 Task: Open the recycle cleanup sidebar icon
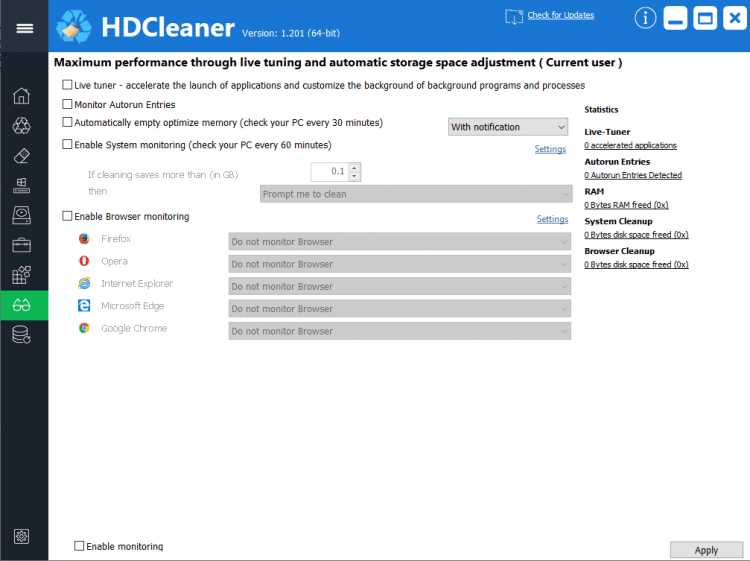point(22,126)
